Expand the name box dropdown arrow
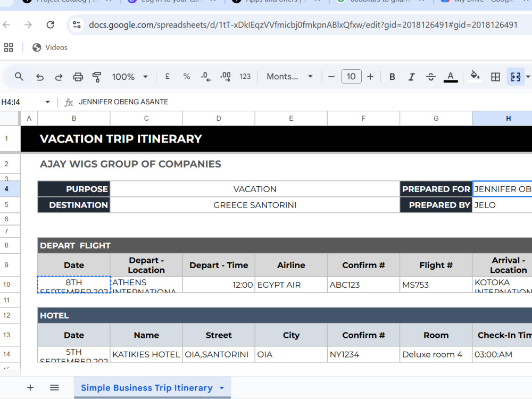532x399 pixels. (x=47, y=102)
